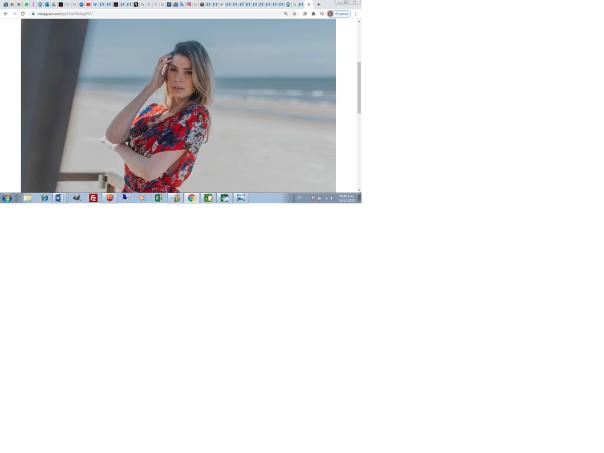Open a new browser tab

click(x=319, y=4)
